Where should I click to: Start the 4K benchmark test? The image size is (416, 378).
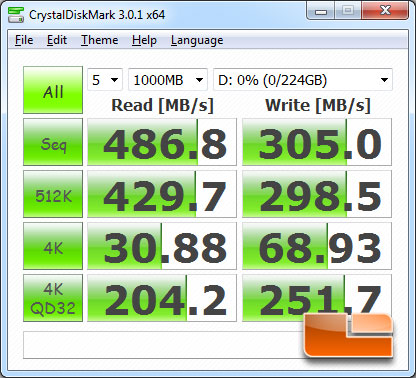[x=53, y=246]
